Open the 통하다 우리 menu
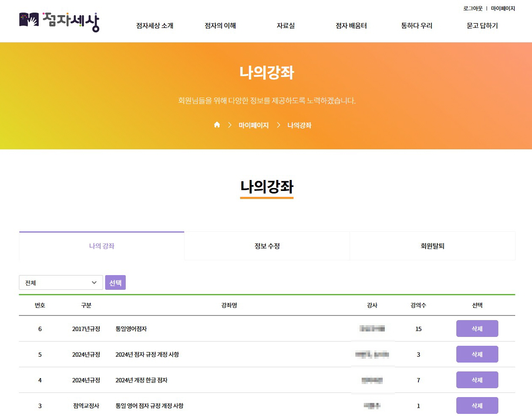Image resolution: width=532 pixels, height=416 pixels. 417,26
